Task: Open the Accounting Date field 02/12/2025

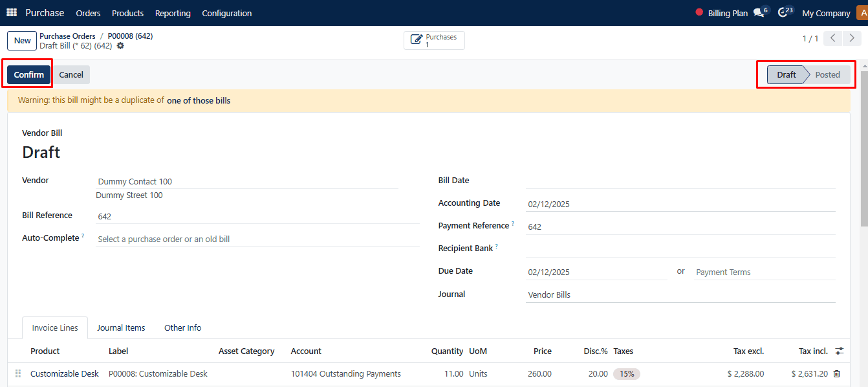Action: click(x=680, y=204)
